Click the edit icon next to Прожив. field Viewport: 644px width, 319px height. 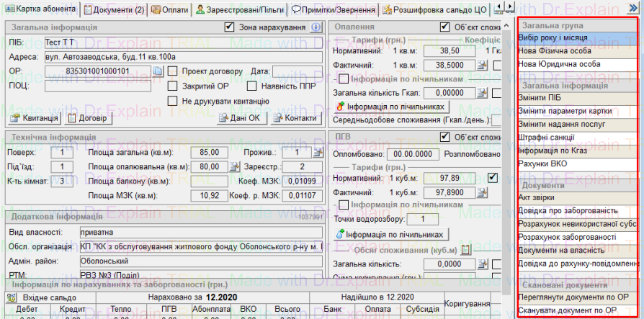316,152
